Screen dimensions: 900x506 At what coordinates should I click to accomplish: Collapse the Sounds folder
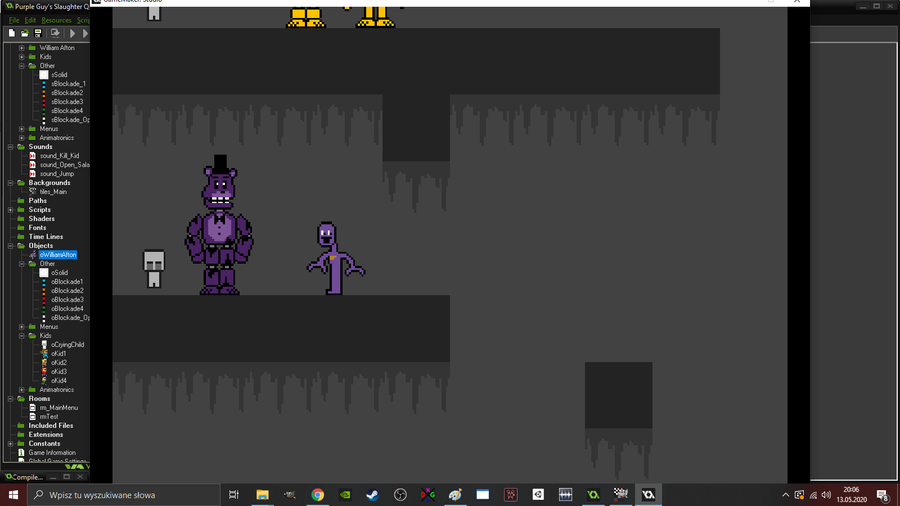10,147
